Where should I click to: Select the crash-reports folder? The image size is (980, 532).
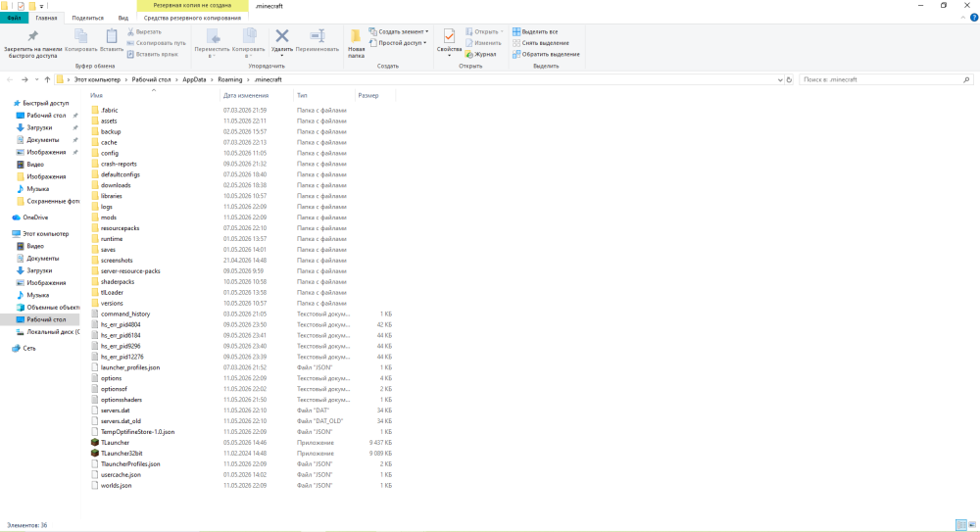(119, 164)
